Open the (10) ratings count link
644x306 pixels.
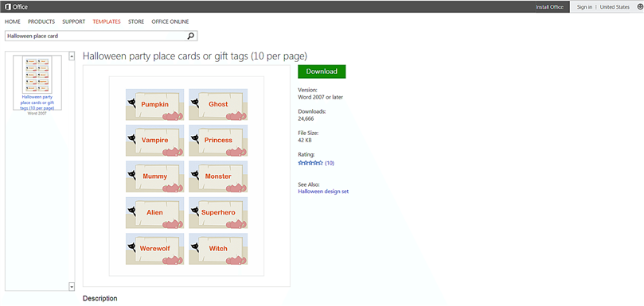pyautogui.click(x=330, y=163)
